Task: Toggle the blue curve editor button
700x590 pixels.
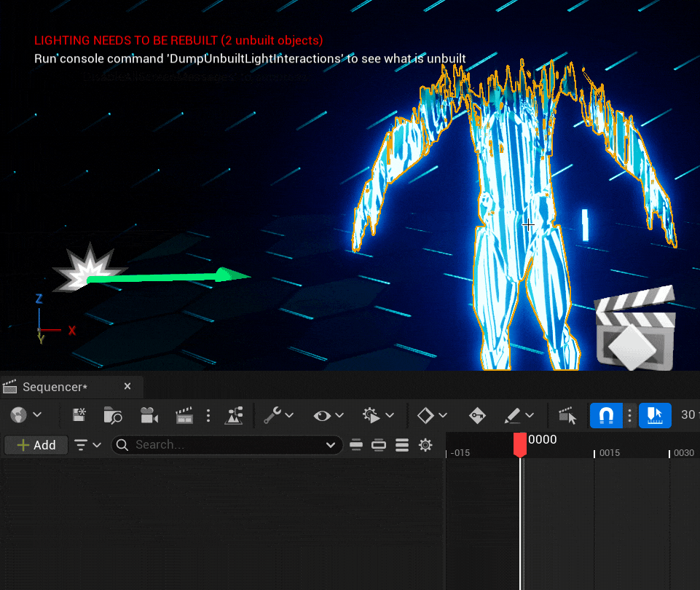Action: pos(655,415)
